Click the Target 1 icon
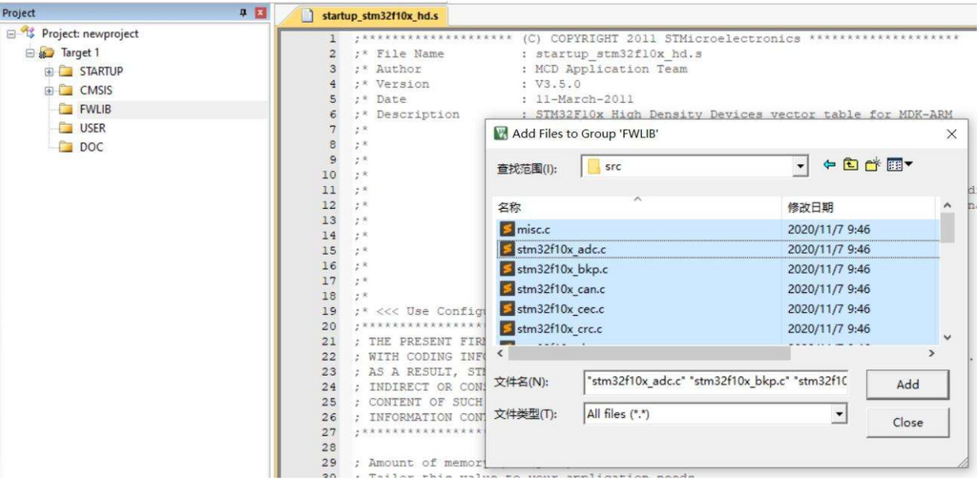This screenshot has width=980, height=480. coord(47,53)
